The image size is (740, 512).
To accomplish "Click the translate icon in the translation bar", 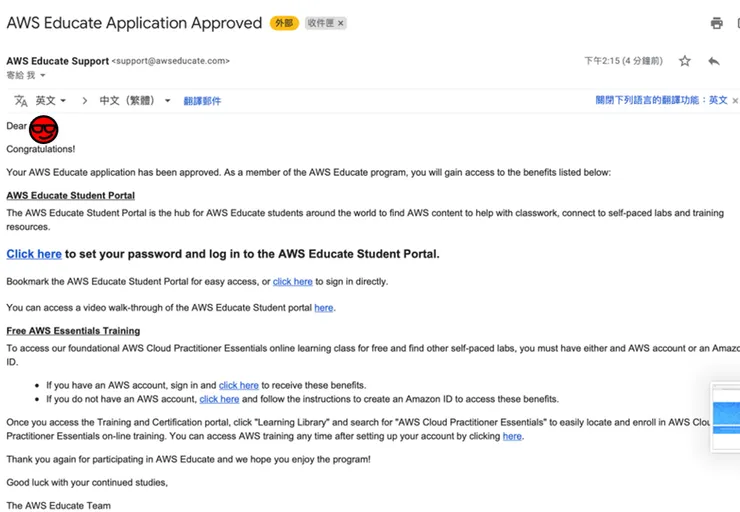I will pos(20,101).
